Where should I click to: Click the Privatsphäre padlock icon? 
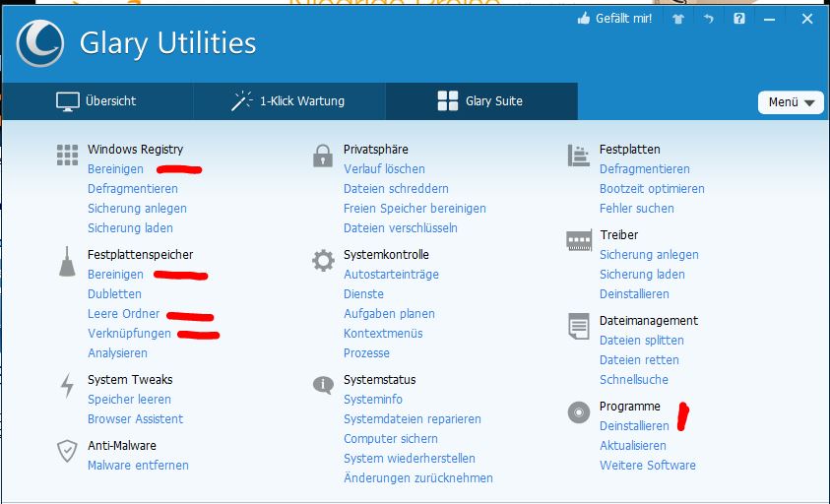coord(323,156)
